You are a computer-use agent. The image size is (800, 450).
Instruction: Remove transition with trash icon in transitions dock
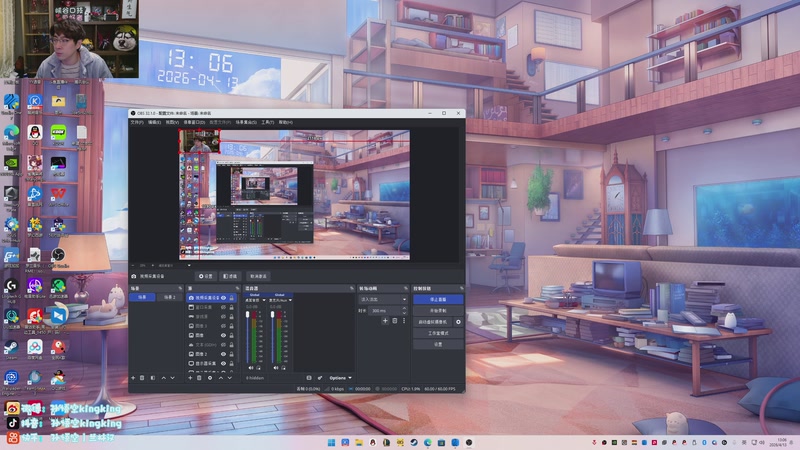pyautogui.click(x=394, y=321)
